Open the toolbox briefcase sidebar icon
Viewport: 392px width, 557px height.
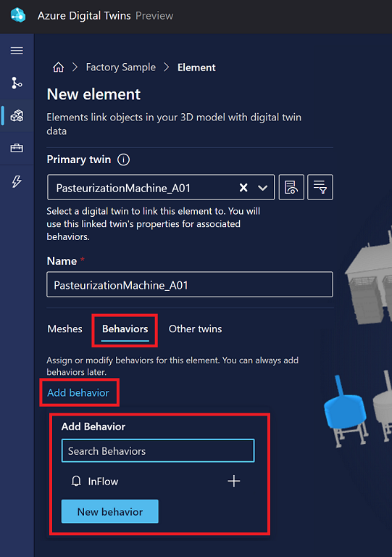(x=17, y=148)
